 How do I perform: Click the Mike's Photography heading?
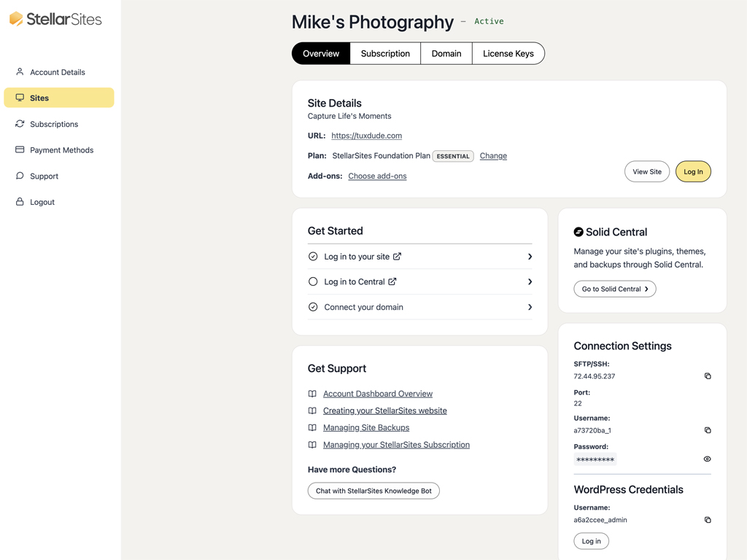pos(373,22)
